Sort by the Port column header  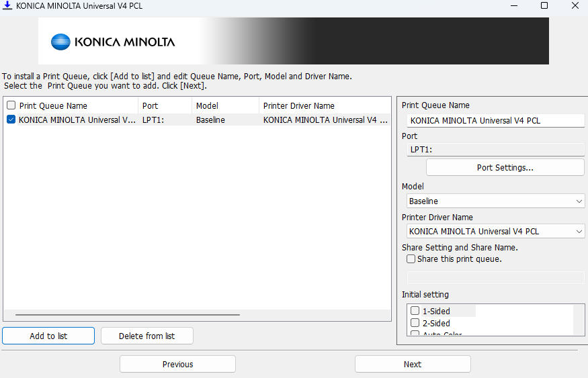(x=164, y=105)
